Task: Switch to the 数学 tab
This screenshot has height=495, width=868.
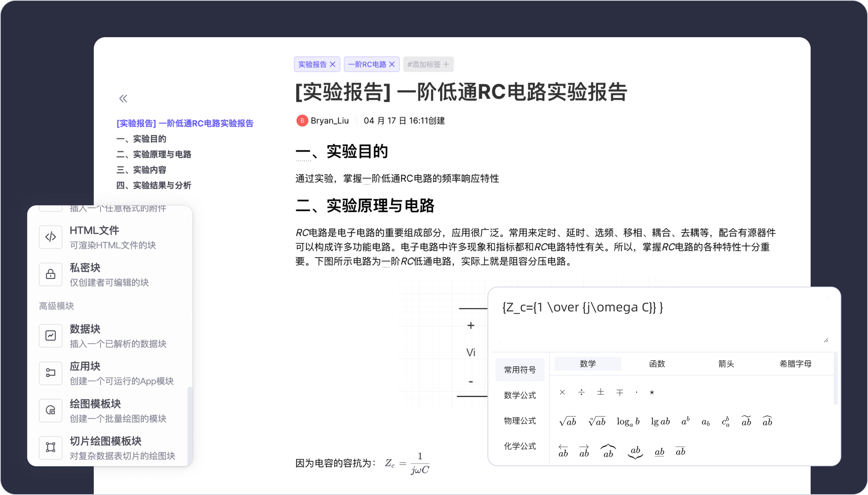Action: [588, 364]
